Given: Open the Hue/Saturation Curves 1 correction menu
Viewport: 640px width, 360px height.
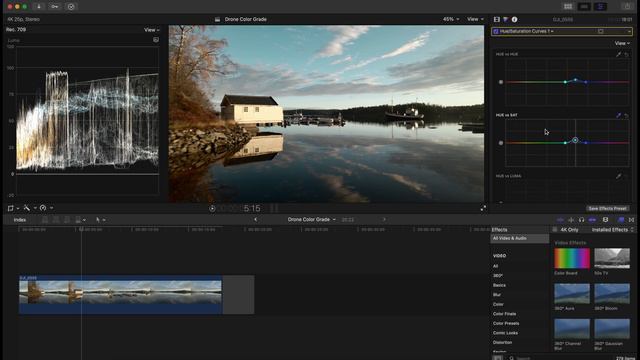Looking at the screenshot, I should point(527,31).
